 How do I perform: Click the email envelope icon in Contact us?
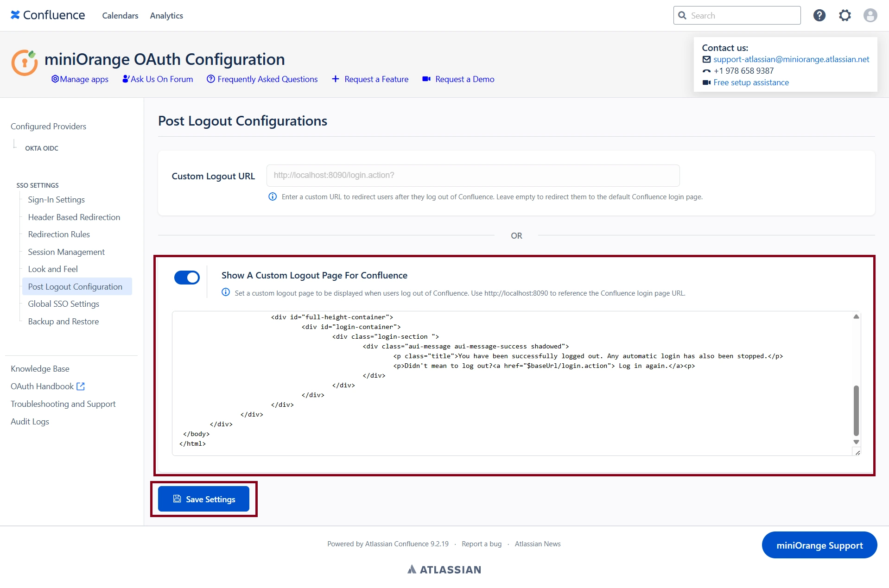click(x=706, y=59)
